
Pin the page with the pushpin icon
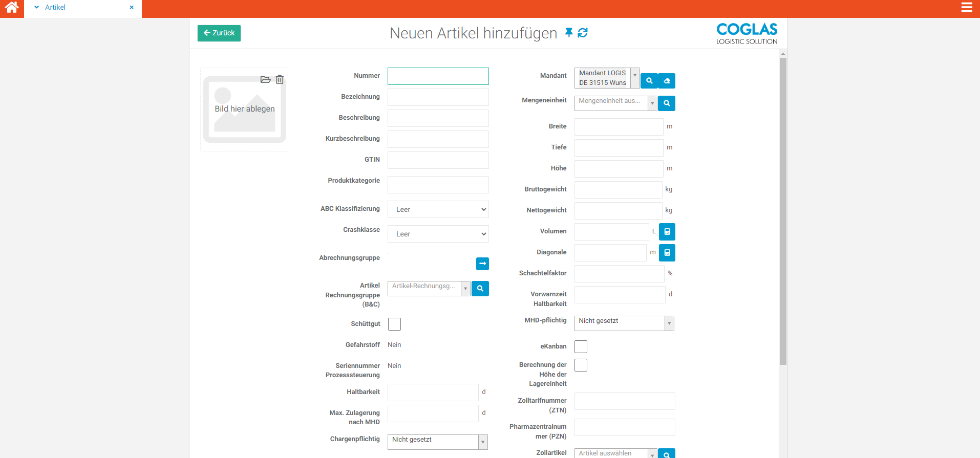pos(569,33)
